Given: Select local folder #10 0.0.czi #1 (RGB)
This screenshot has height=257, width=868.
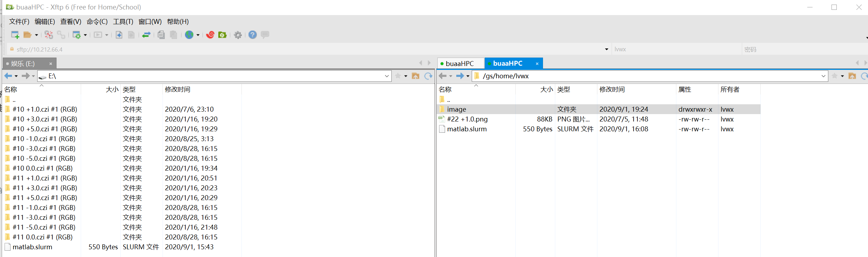Looking at the screenshot, I should (x=122, y=168).
